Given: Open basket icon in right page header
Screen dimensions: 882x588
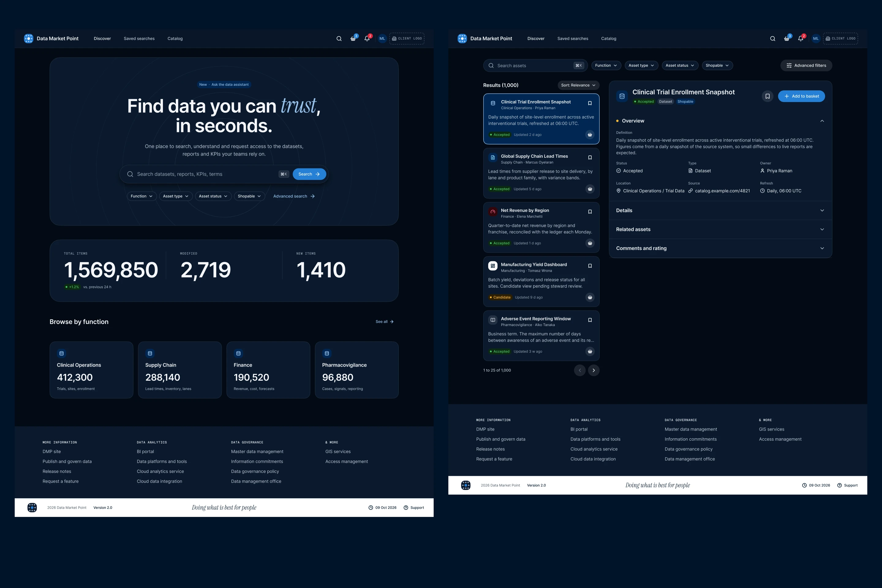Looking at the screenshot, I should (786, 39).
